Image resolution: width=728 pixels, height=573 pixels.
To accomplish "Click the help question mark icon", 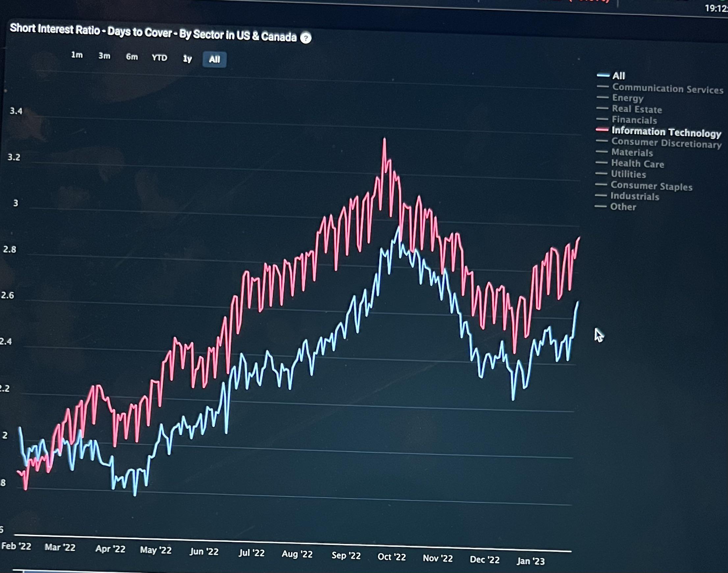I will (305, 38).
